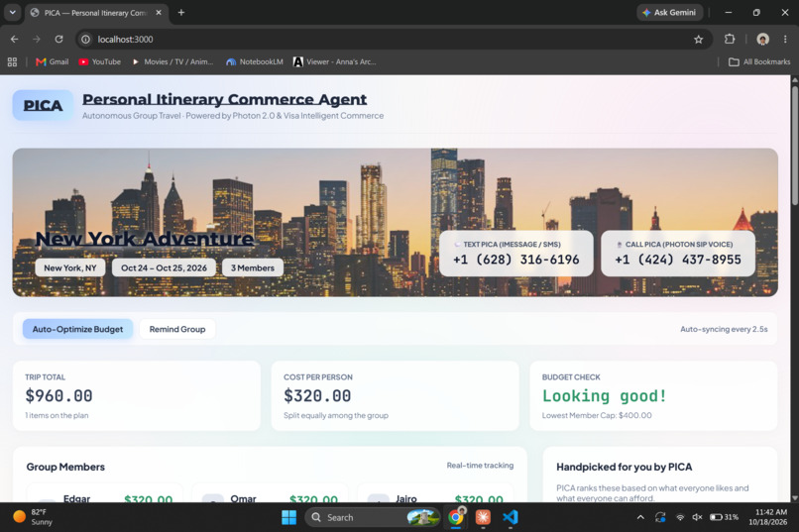799x532 pixels.
Task: Click the Oct 24 – Oct 25, 2026 date chip
Action: [x=164, y=267]
